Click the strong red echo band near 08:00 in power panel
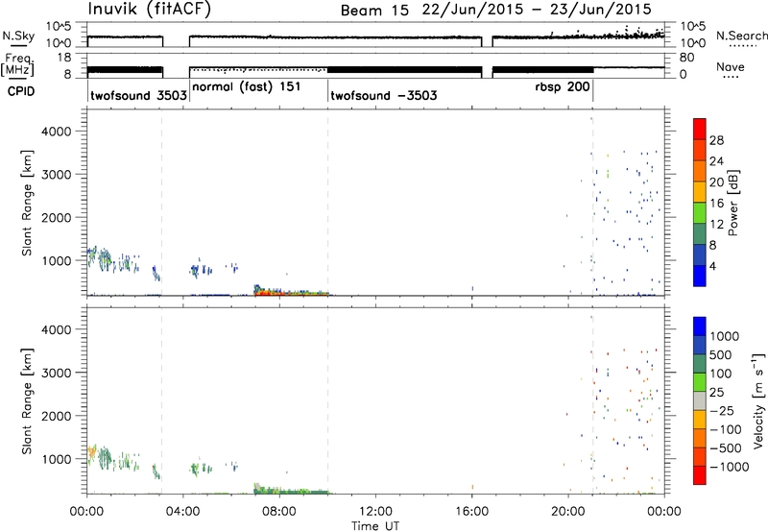This screenshot has width=768, height=532. 292,294
